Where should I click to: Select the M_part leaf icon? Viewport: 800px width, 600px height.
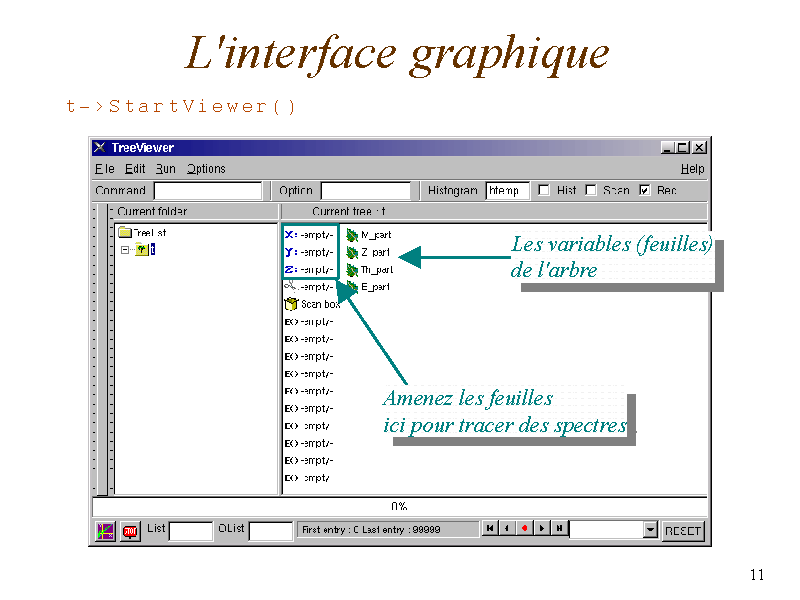(352, 235)
